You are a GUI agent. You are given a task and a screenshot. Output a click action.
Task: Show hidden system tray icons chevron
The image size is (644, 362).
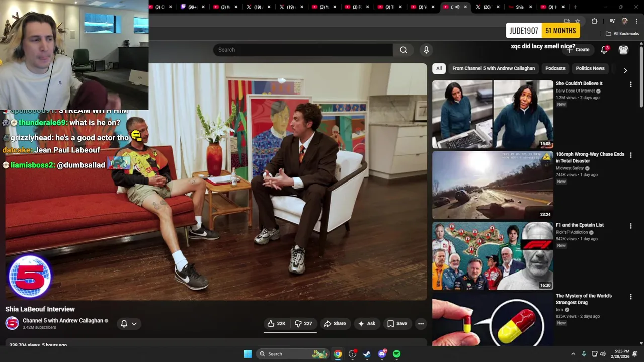pos(573,354)
